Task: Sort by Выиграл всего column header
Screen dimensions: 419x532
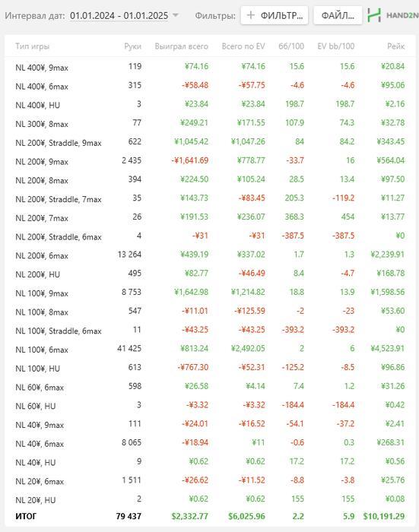Action: coord(182,46)
